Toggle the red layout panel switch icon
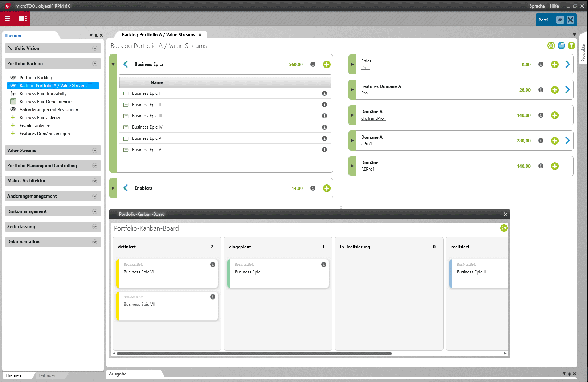This screenshot has height=382, width=588. tap(23, 18)
